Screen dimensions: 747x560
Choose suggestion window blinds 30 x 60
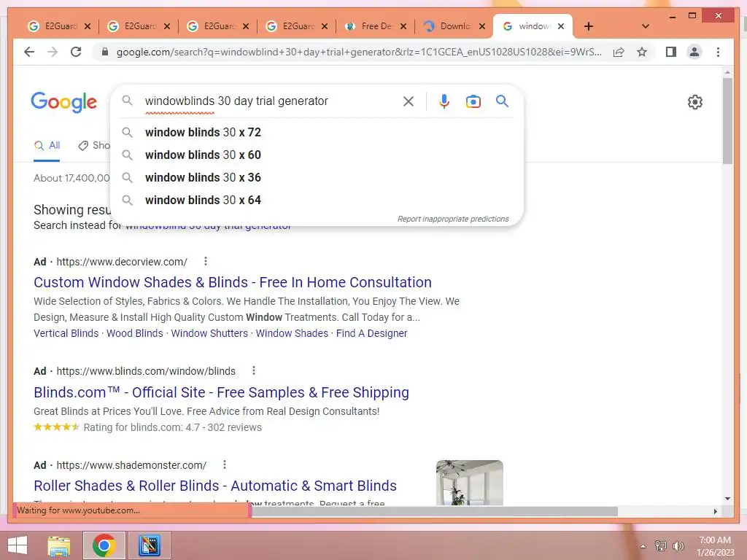(317, 155)
